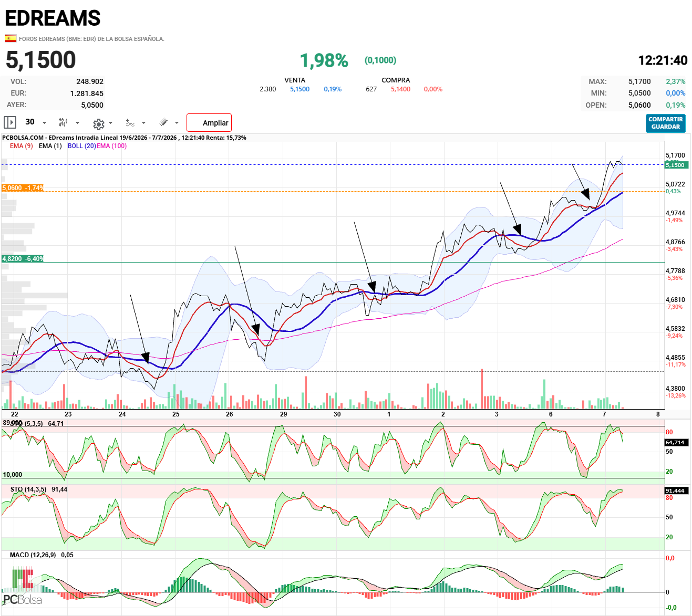The height and width of the screenshot is (616, 692).
Task: Toggle the EMA (9) indicator label
Action: pyautogui.click(x=22, y=146)
